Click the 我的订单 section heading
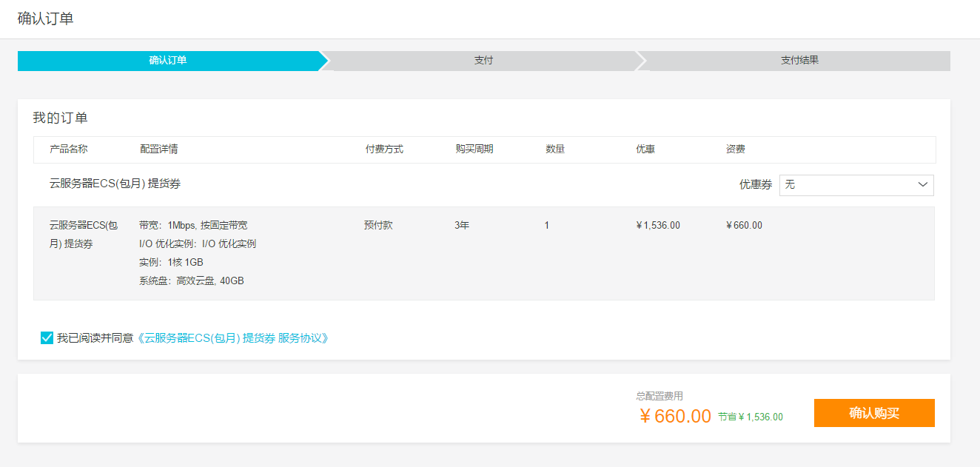 (x=60, y=118)
